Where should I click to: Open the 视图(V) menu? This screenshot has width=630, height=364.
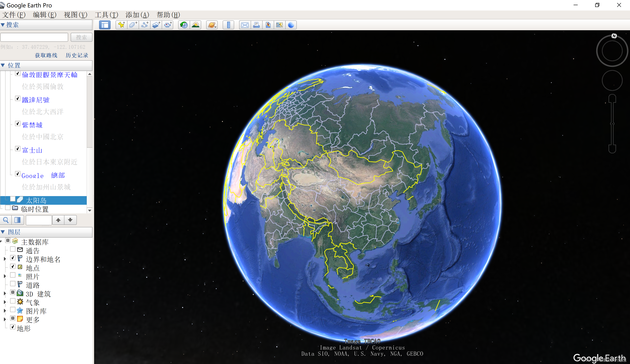click(76, 15)
